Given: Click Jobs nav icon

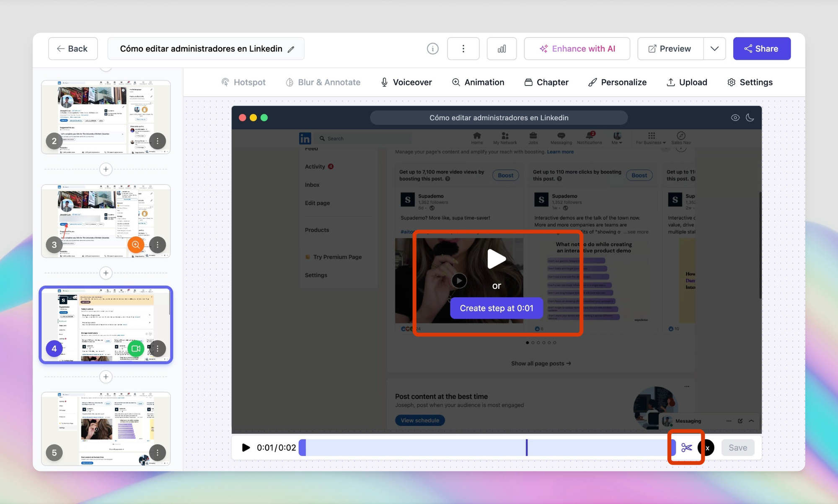Looking at the screenshot, I should 533,138.
